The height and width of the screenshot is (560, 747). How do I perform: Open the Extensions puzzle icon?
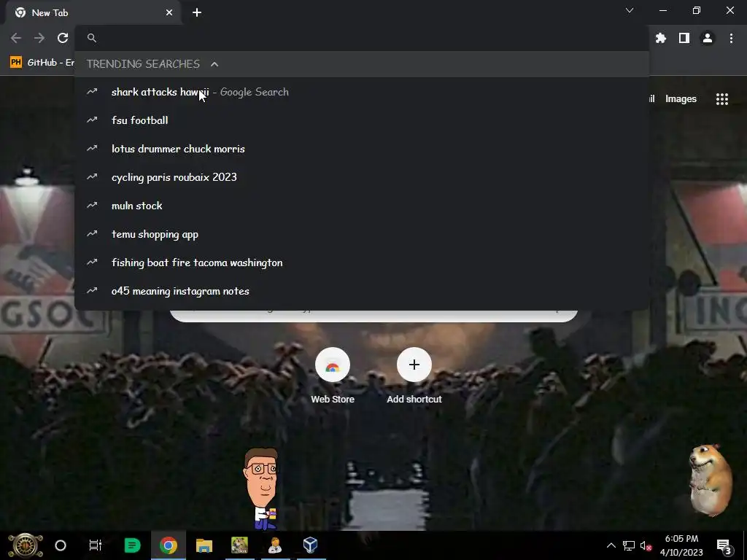point(661,38)
